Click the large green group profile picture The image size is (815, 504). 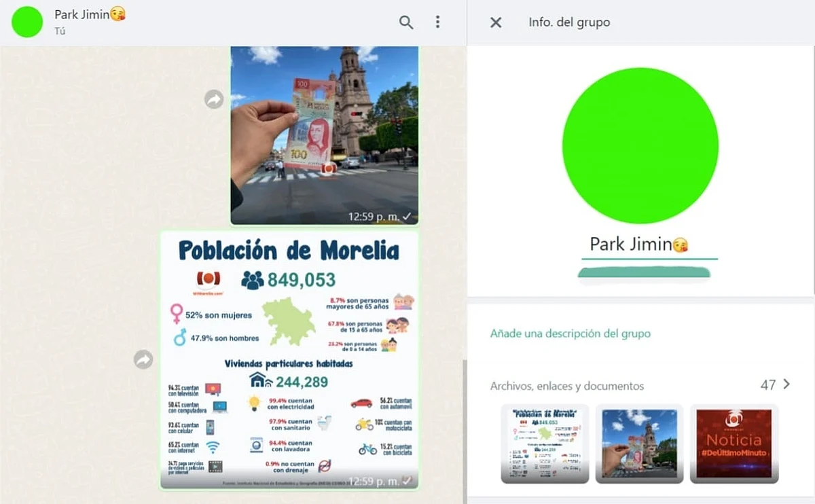pos(640,145)
